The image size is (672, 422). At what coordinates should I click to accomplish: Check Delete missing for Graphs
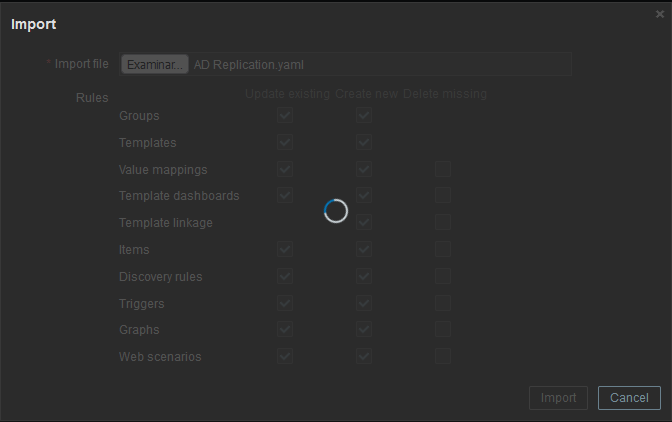point(443,330)
